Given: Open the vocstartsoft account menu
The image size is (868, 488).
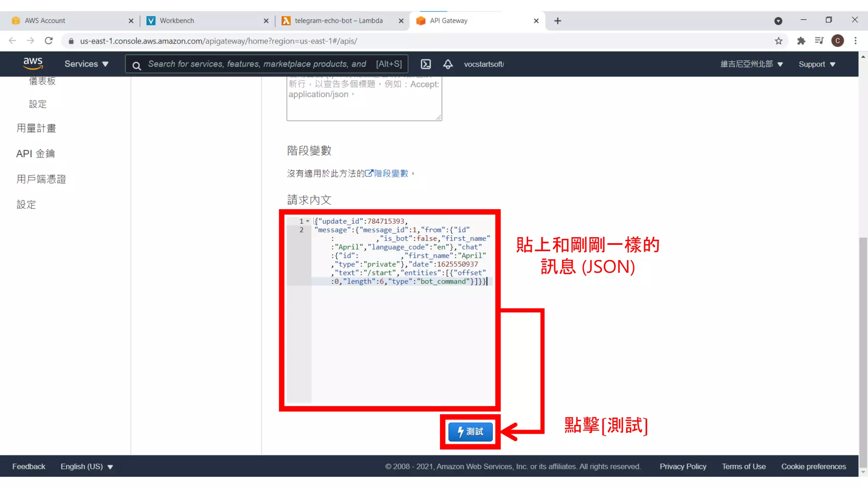Looking at the screenshot, I should 484,64.
